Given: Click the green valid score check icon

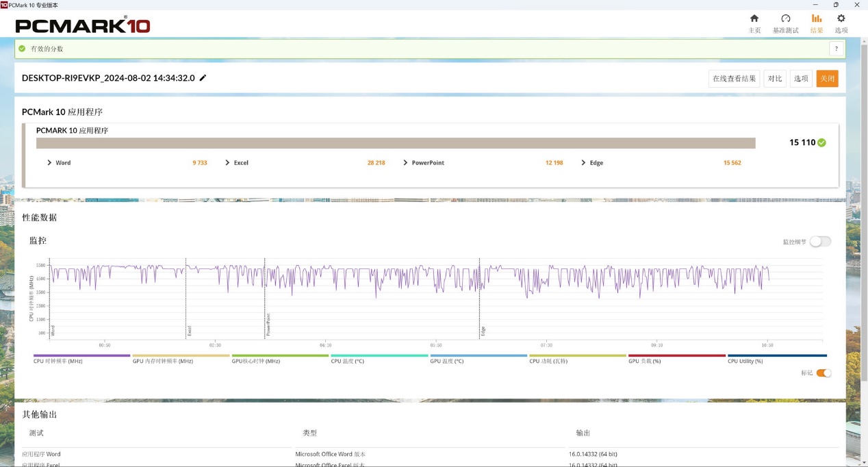Looking at the screenshot, I should (23, 49).
